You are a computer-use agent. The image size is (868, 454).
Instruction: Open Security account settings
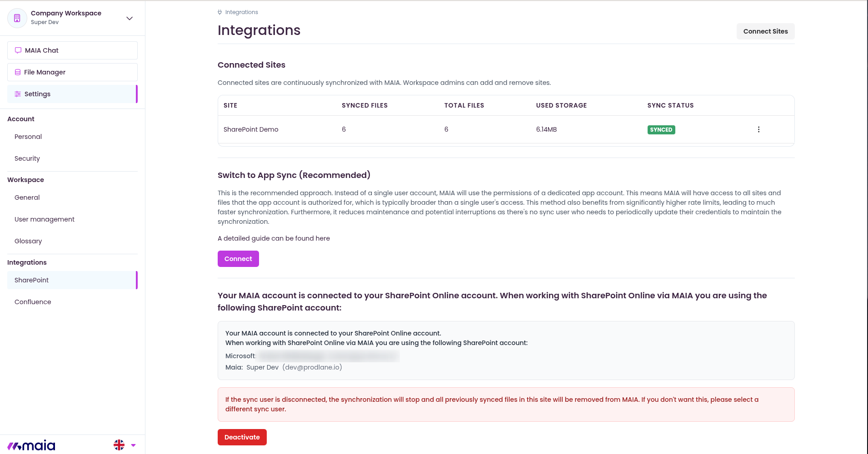tap(27, 158)
